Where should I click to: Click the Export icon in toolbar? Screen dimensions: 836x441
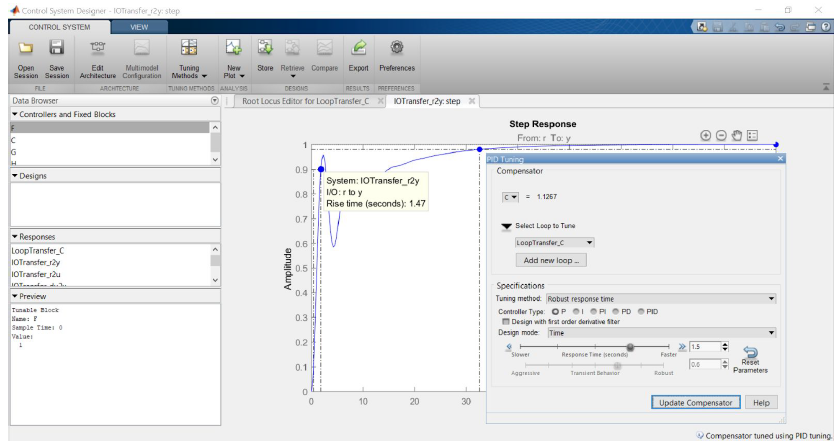coord(358,48)
